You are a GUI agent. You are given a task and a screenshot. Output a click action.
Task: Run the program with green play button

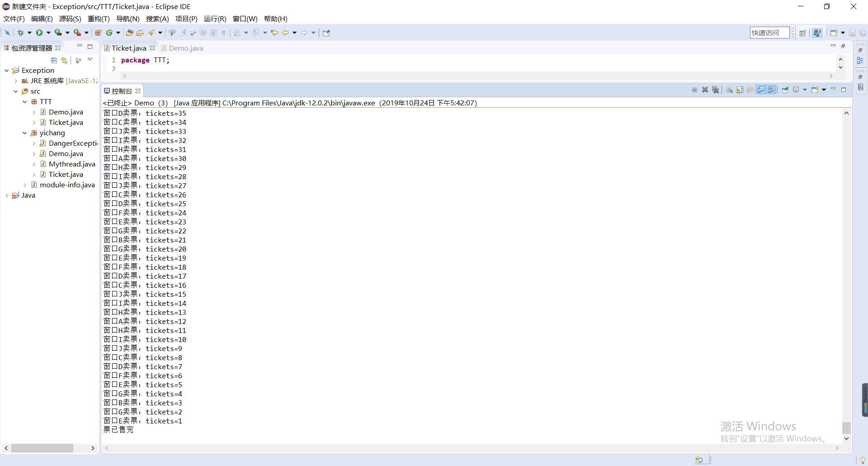(x=39, y=33)
